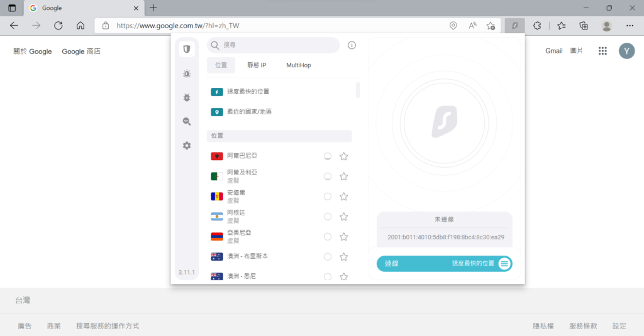Open a new tab with the plus button
The image size is (644, 336).
[x=153, y=8]
